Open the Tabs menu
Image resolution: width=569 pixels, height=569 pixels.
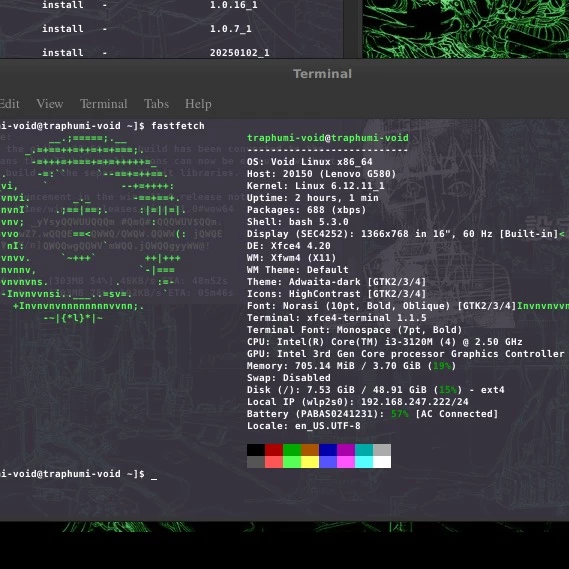[156, 104]
